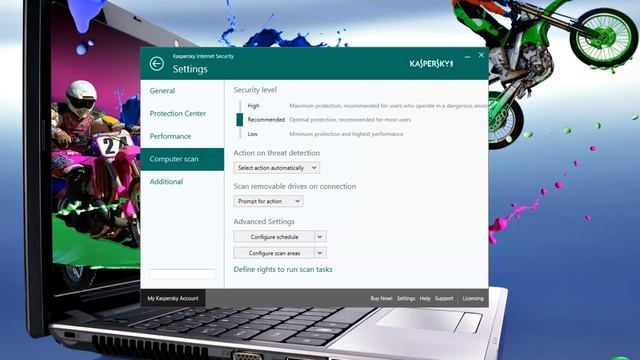Switch to the Performance section
The image size is (640, 360).
(x=170, y=136)
